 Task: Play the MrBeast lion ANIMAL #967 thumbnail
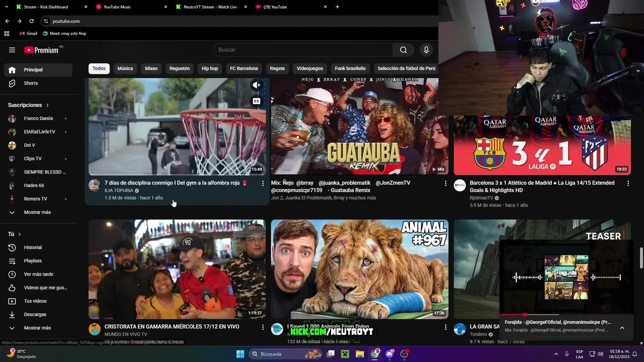tap(360, 269)
